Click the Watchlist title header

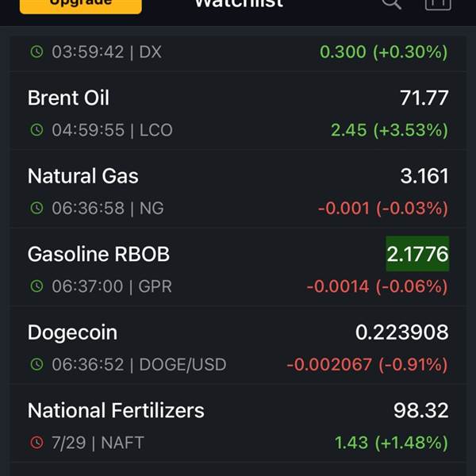(x=239, y=4)
